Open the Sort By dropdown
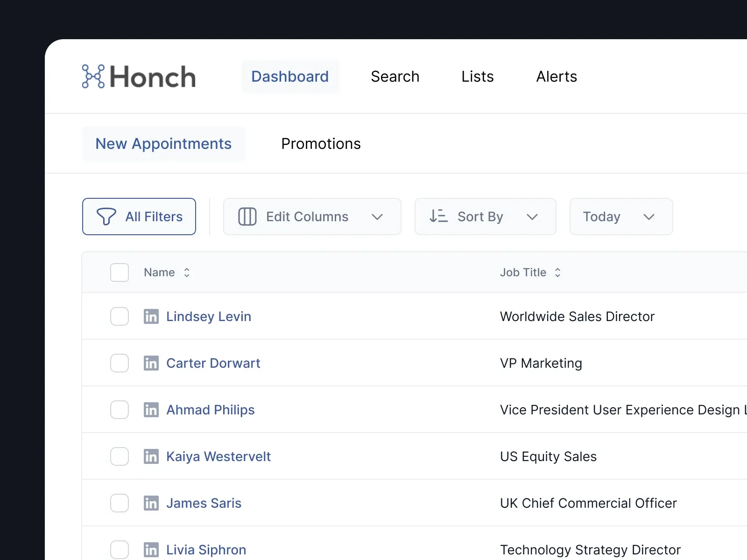 coord(485,217)
